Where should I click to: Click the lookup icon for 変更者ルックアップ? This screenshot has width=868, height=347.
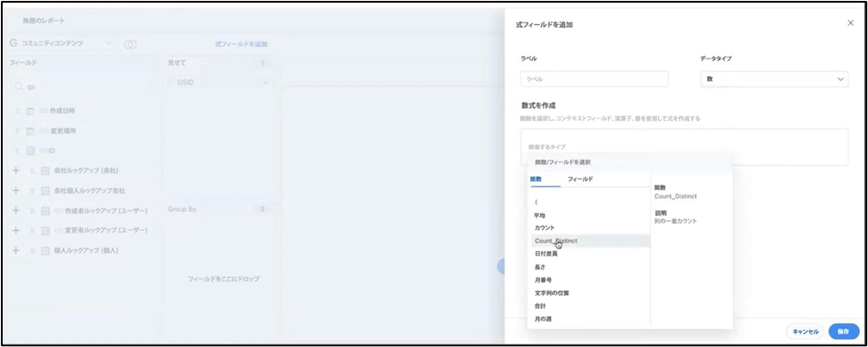point(45,231)
